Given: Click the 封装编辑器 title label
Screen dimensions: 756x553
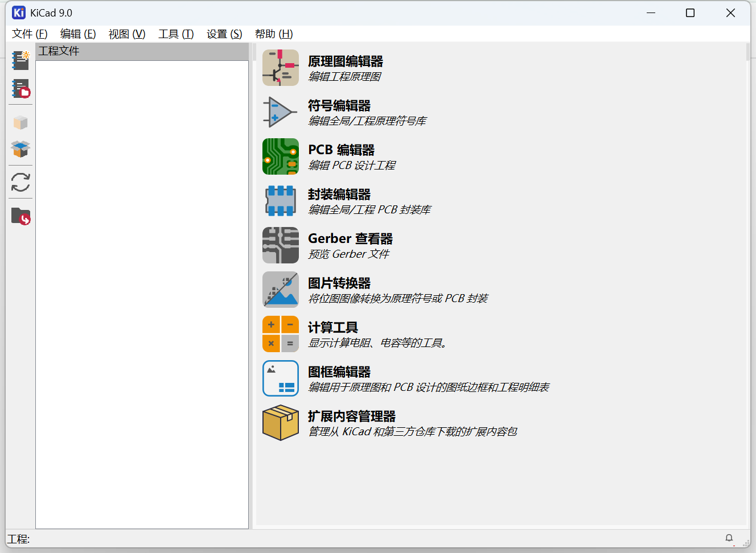Looking at the screenshot, I should point(339,195).
